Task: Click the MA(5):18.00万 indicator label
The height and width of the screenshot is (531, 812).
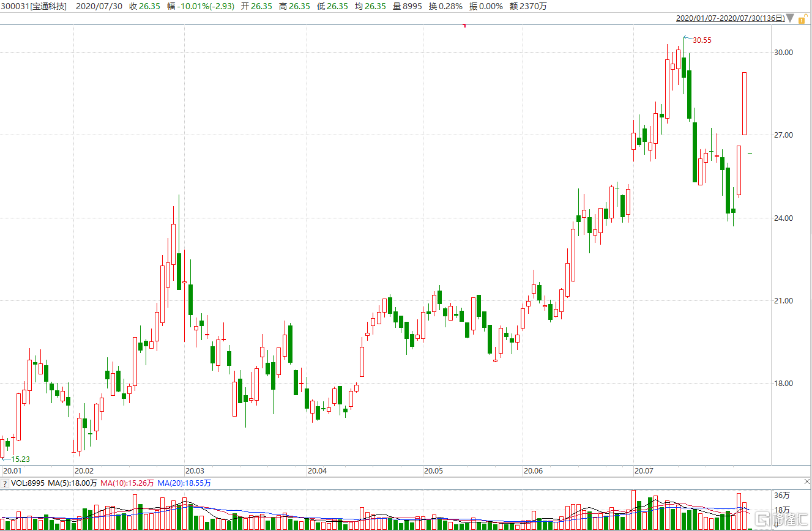Action: tap(72, 483)
